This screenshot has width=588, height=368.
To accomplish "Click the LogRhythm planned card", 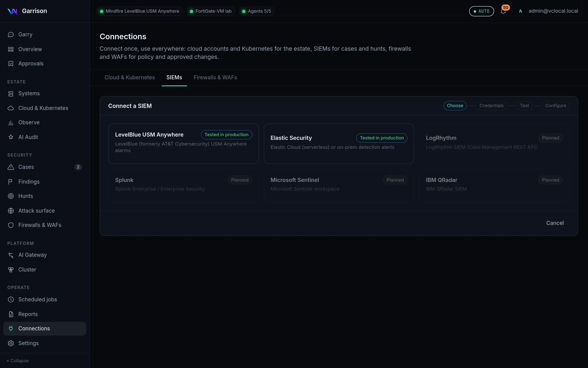I will (x=494, y=144).
